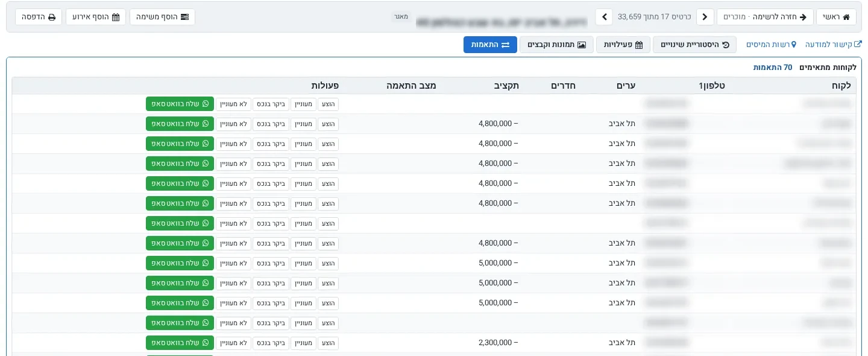Viewport: 868px width, 356px height.
Task: Add an event with הוסף אירוע
Action: [x=96, y=17]
